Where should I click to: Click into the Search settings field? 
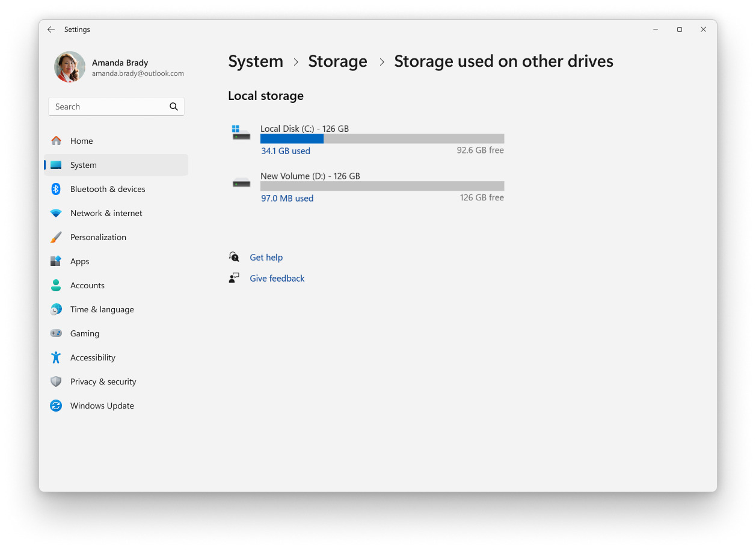(x=116, y=107)
